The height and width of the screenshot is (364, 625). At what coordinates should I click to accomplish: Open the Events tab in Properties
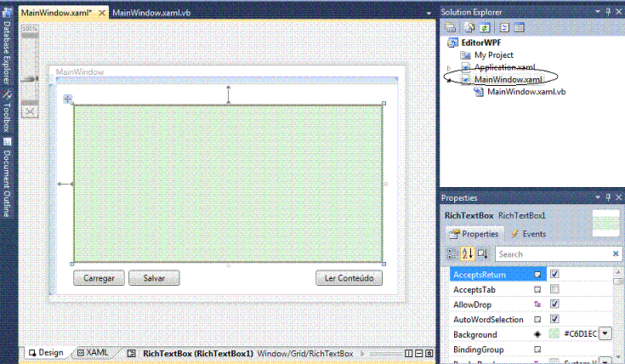(x=528, y=234)
